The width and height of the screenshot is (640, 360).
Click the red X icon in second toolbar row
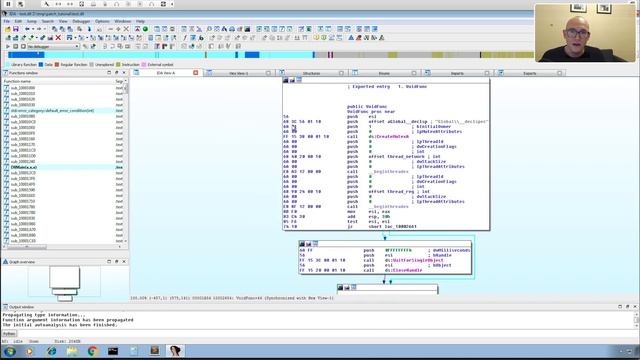58,38
